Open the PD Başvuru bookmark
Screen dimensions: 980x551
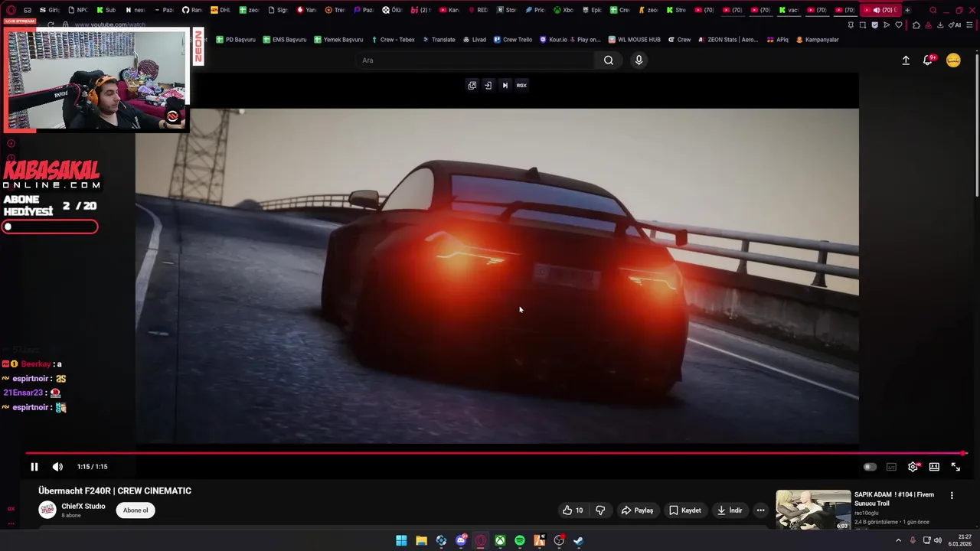[x=235, y=40]
